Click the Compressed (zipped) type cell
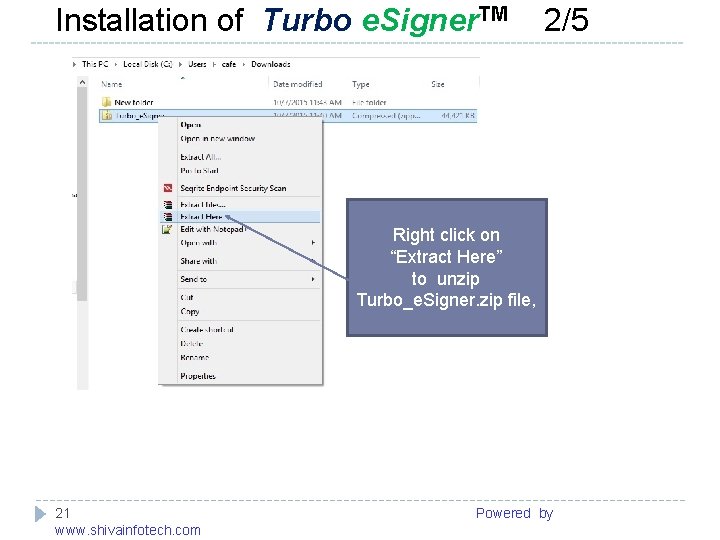The width and height of the screenshot is (720, 540). 386,116
